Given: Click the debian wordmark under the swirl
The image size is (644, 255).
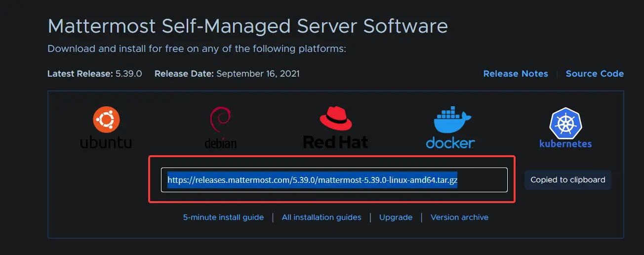Looking at the screenshot, I should click(x=220, y=143).
